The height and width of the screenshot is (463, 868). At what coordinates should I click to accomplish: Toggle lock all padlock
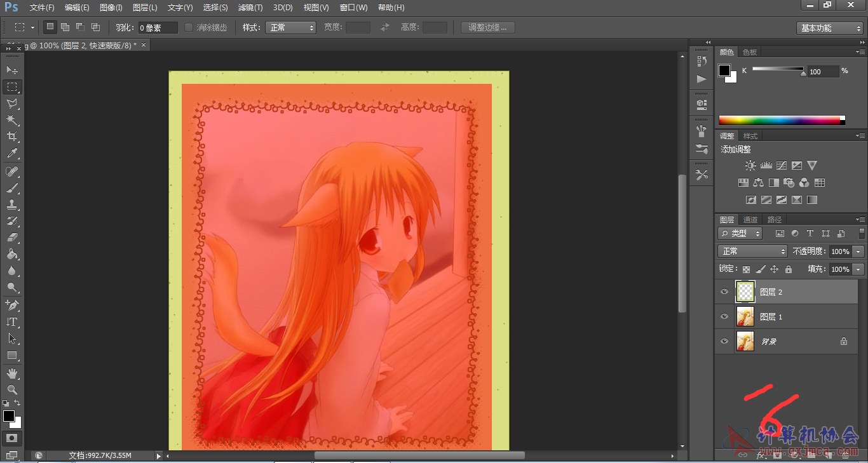point(789,269)
